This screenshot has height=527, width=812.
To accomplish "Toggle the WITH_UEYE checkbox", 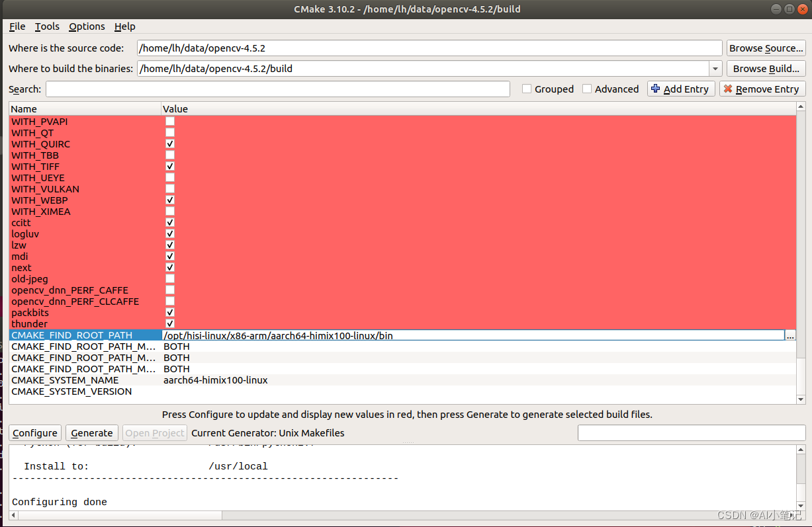I will click(x=170, y=178).
